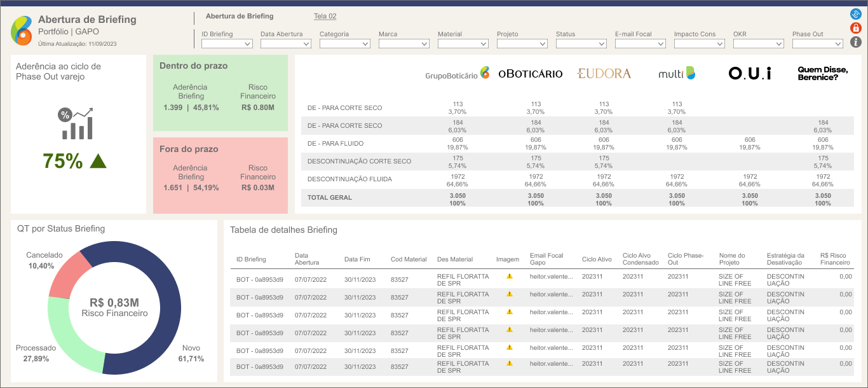868x388 pixels.
Task: Click the Fora do prazo red card
Action: 220,176
